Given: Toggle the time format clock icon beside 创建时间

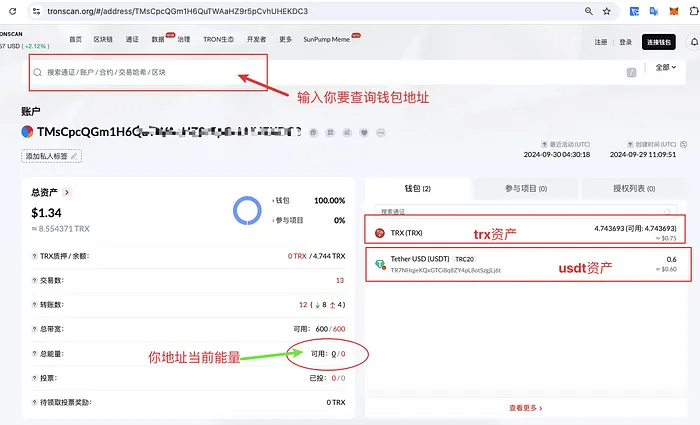Looking at the screenshot, I should point(683,145).
